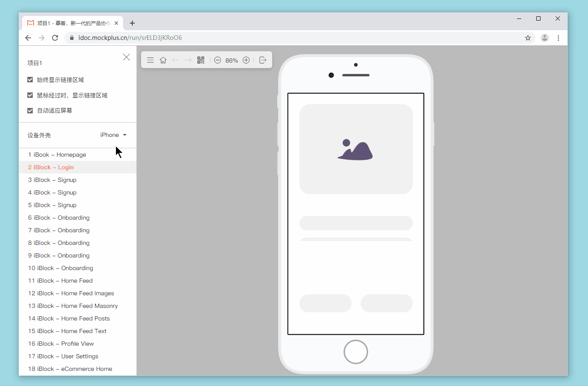Close the project sidebar panel

click(126, 57)
